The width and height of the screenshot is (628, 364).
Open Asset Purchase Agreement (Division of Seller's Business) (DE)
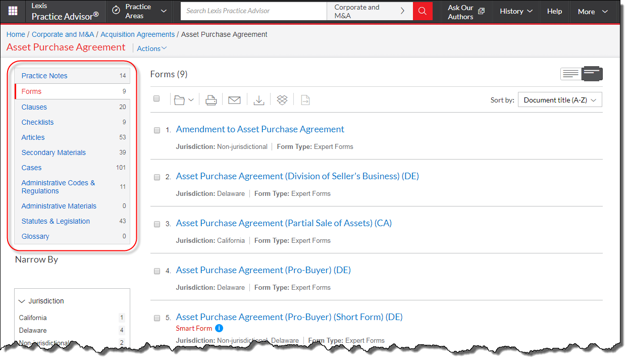point(297,176)
